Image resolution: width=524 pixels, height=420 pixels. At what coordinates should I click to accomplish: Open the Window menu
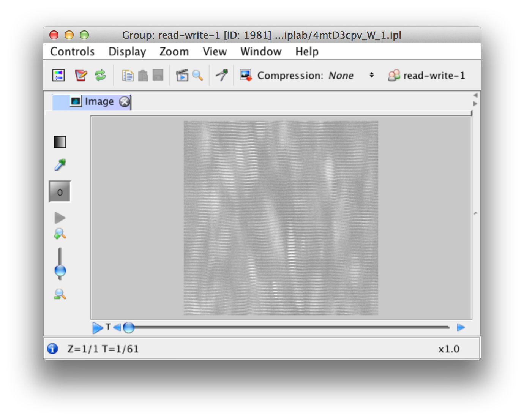point(261,51)
